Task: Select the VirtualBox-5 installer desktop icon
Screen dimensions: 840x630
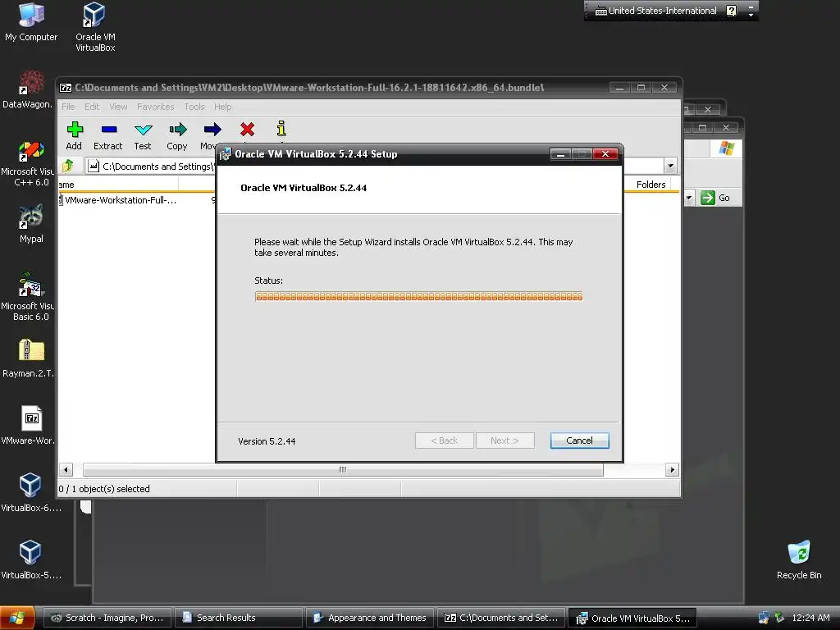Action: (30, 559)
